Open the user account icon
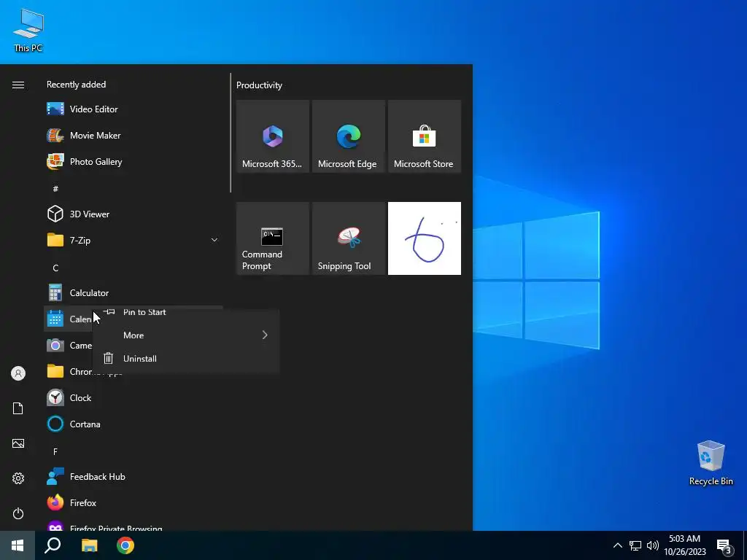 18,373
